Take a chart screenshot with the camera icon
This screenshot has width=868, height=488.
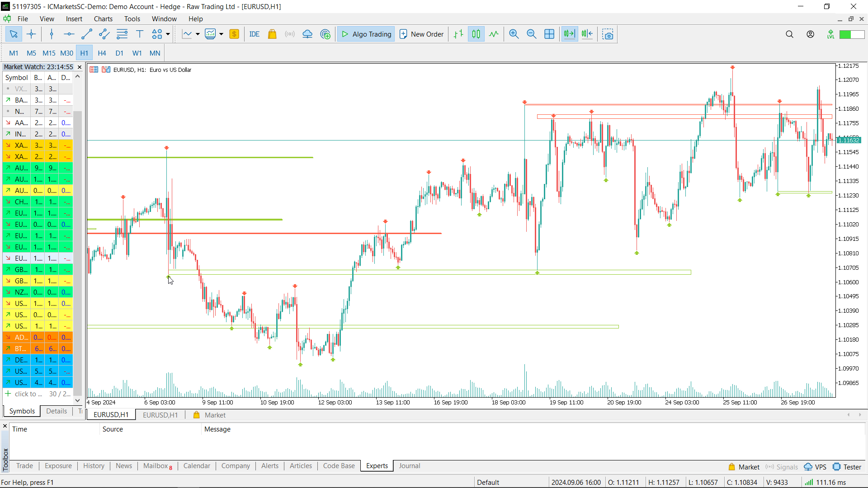point(608,34)
